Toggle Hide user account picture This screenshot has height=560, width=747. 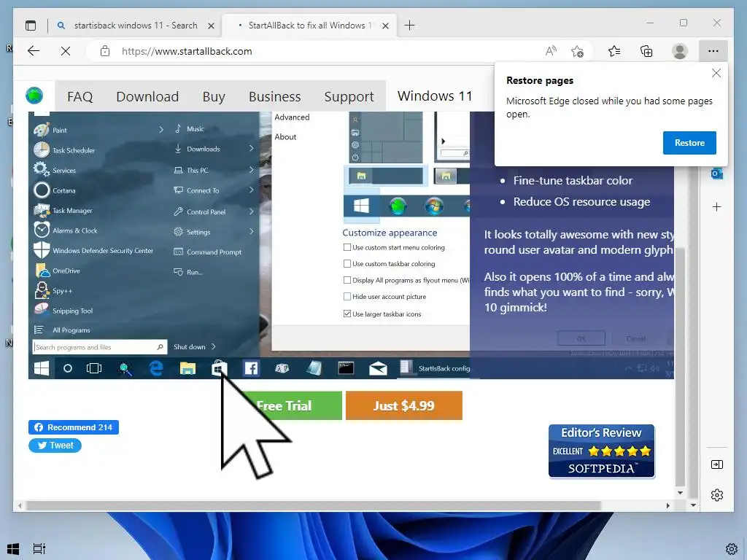click(347, 296)
